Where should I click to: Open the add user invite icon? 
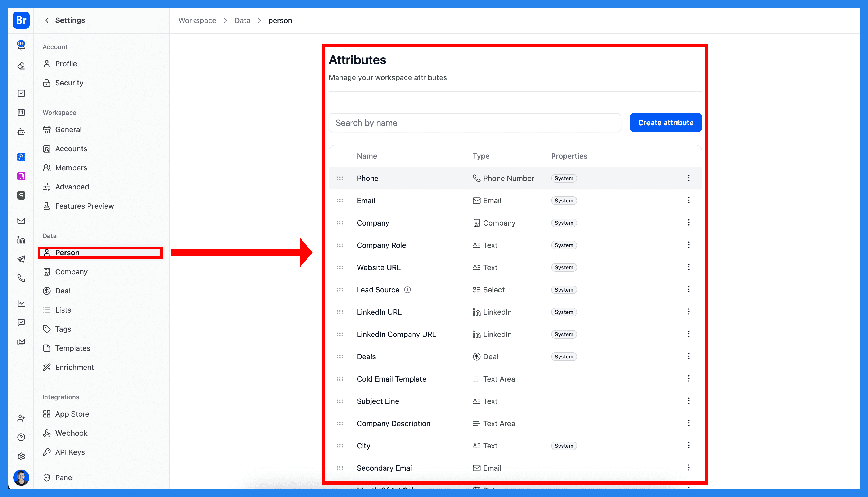click(x=21, y=418)
